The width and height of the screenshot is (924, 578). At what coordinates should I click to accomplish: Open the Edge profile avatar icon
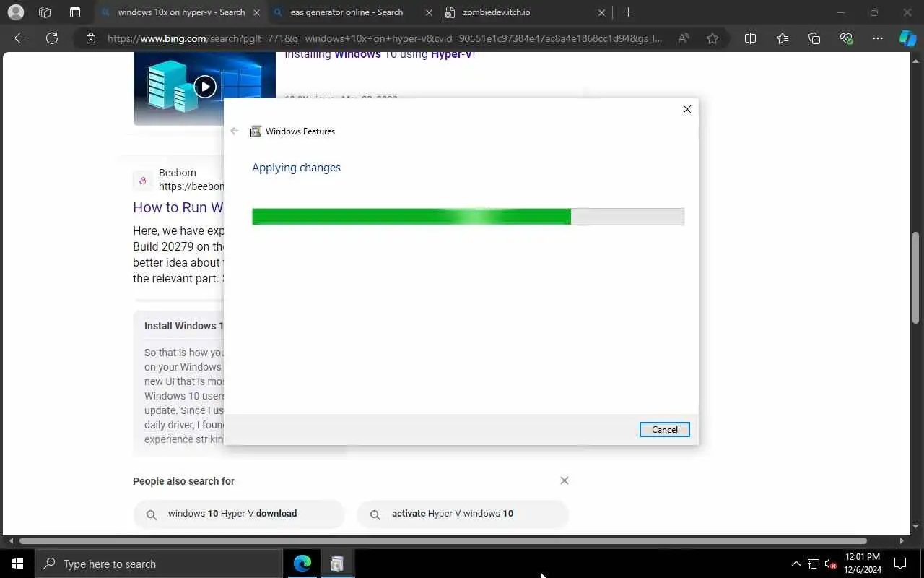(15, 12)
